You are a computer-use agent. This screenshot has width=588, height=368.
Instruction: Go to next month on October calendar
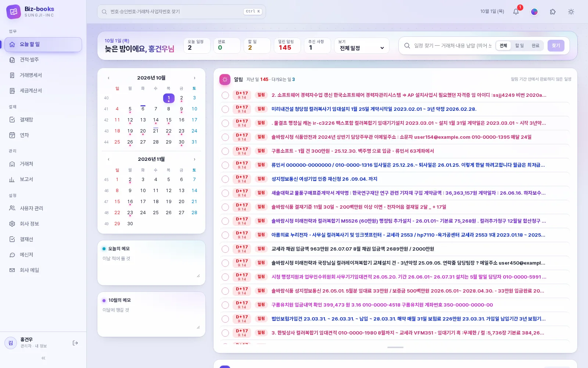[x=194, y=78]
